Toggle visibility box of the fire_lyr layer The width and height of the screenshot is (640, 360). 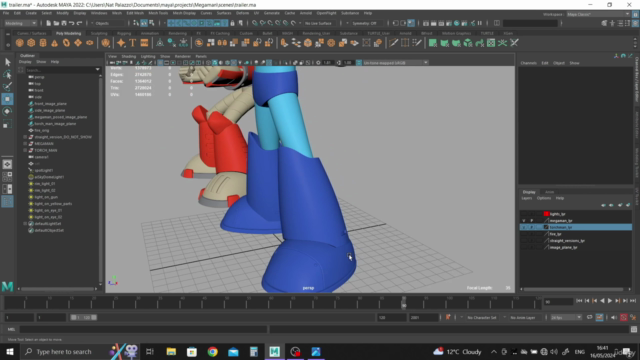[x=524, y=234]
